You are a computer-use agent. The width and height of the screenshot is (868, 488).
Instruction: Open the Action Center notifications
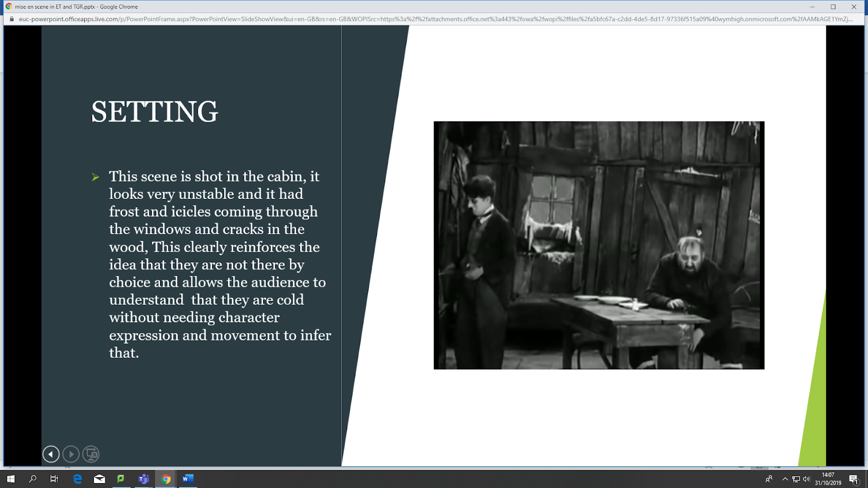pyautogui.click(x=854, y=479)
